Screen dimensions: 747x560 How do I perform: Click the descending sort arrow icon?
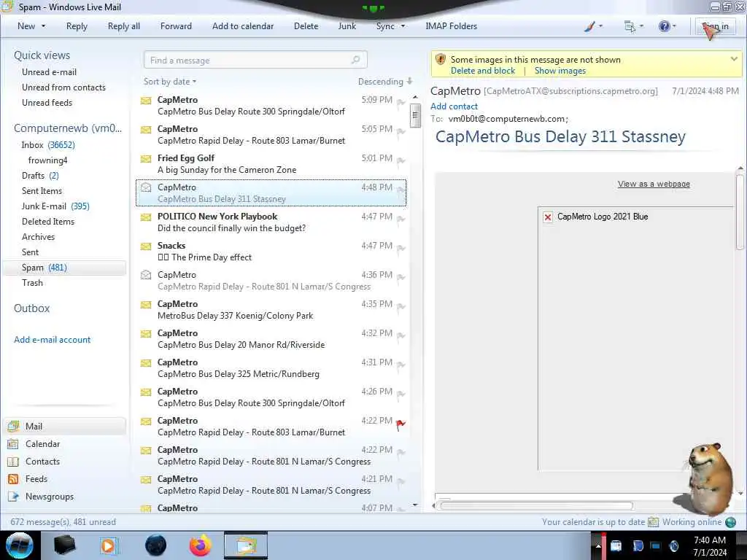point(409,81)
